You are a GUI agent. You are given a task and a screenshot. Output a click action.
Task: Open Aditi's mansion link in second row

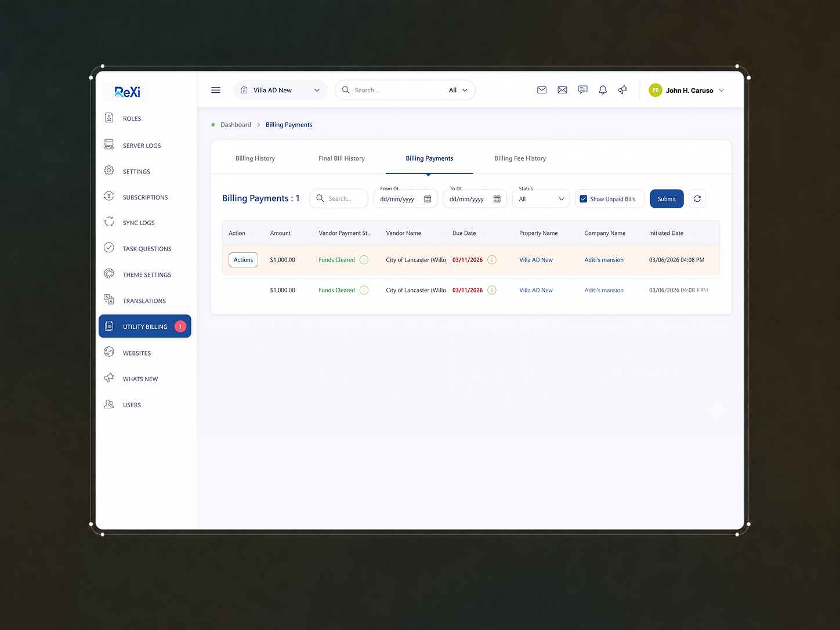click(x=604, y=290)
